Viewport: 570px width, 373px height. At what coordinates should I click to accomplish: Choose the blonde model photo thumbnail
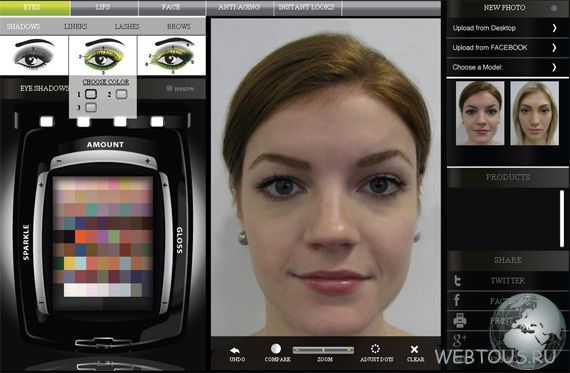click(x=534, y=113)
